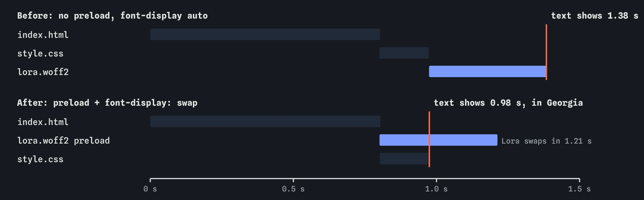Click the orange marker line at 1.38 s
This screenshot has height=200, width=644.
coord(546,52)
